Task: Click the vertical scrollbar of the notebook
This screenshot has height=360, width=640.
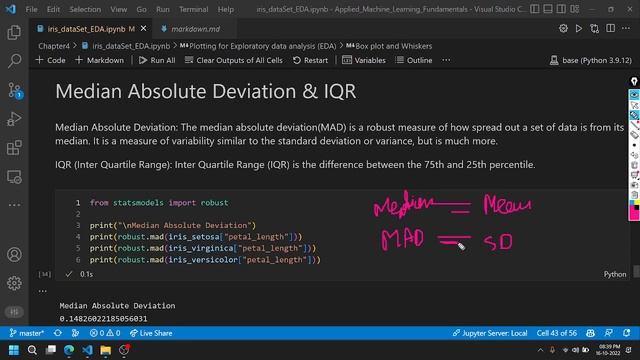Action: coord(636,271)
